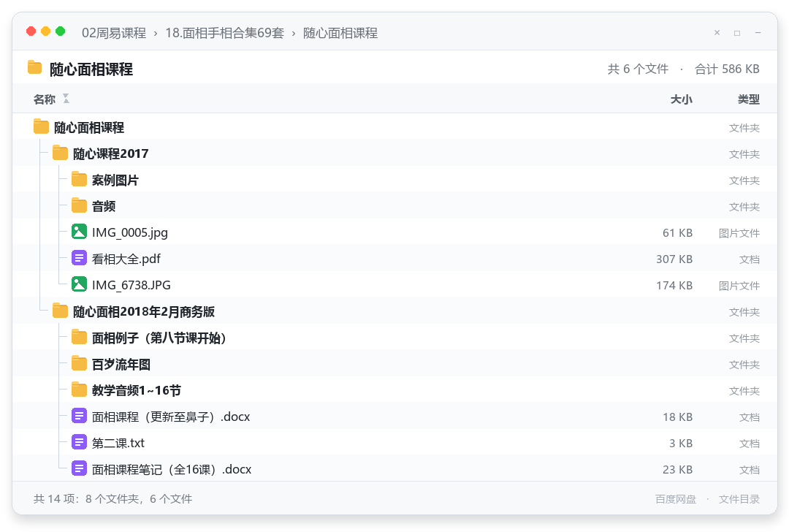Select file name 第二课.txt

(118, 443)
